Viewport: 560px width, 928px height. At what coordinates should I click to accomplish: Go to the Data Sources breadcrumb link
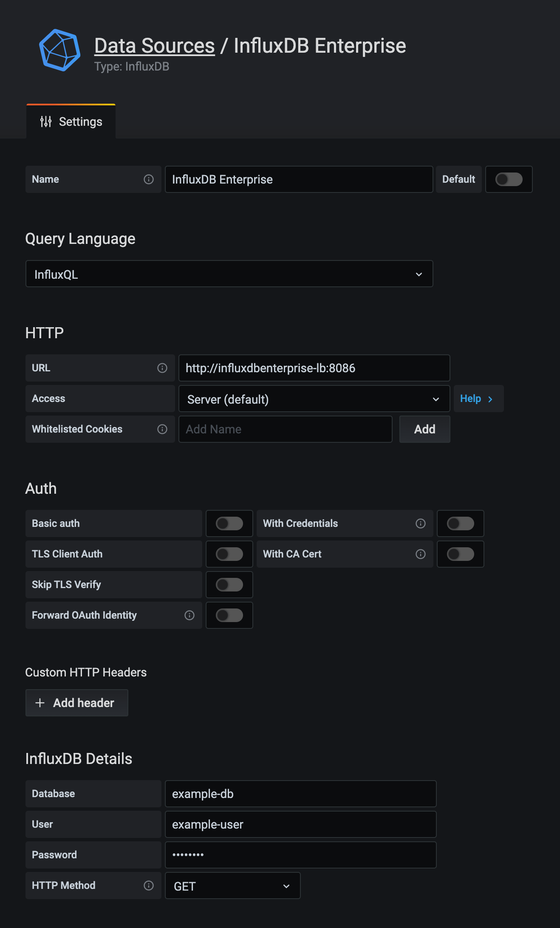click(154, 46)
